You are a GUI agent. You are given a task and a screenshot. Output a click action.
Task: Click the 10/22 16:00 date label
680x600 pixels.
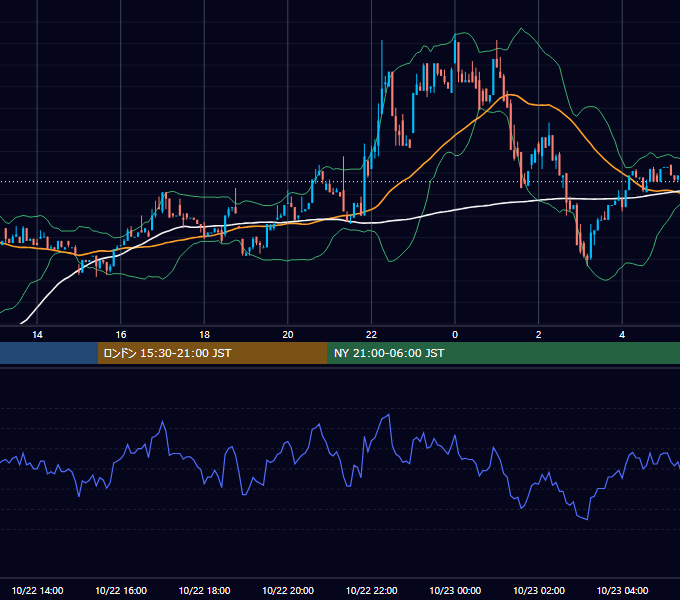121,590
